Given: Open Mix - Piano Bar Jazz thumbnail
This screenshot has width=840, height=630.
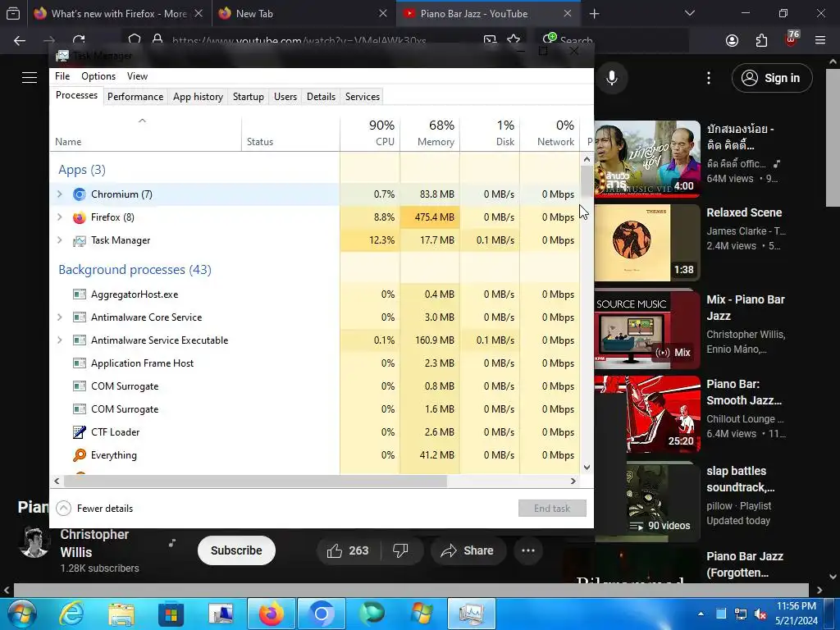Looking at the screenshot, I should 646,330.
